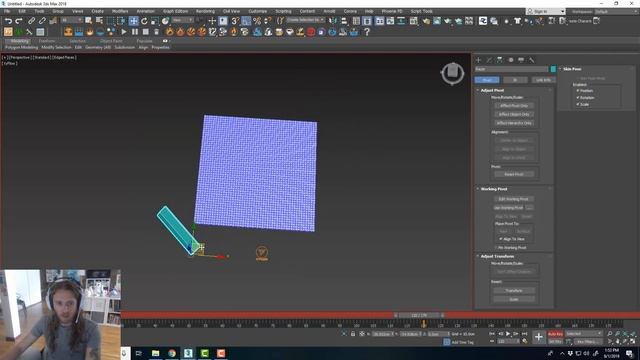Select the Link Info tab
Viewport: 640px width, 360px height.
543,80
